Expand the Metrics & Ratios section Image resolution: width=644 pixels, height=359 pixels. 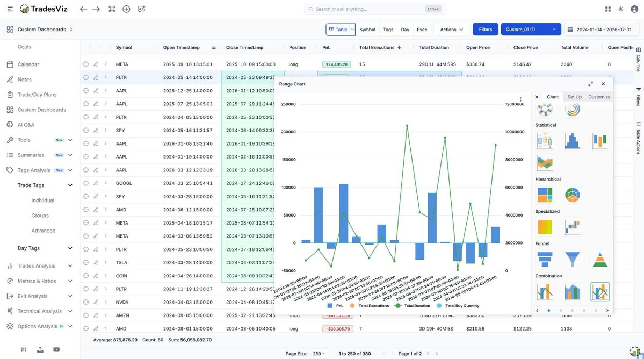70,281
